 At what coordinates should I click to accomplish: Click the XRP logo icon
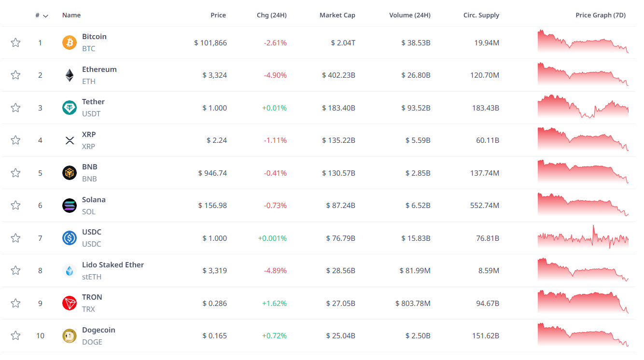point(70,140)
